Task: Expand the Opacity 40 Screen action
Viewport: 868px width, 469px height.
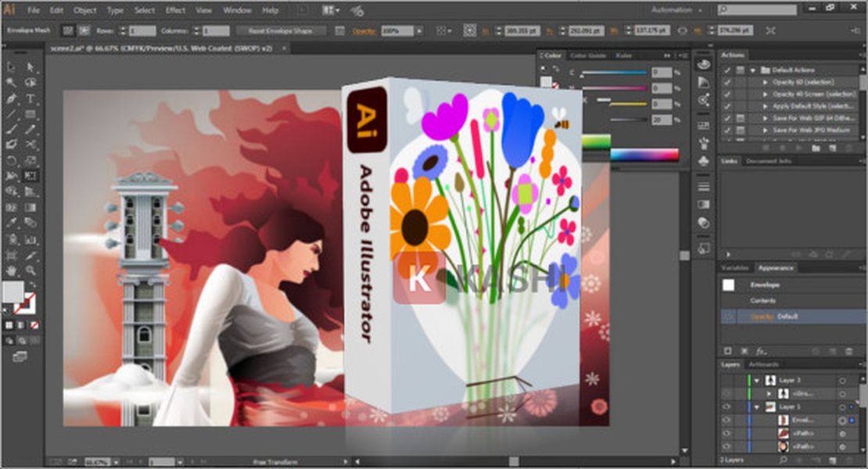Action: pyautogui.click(x=766, y=95)
